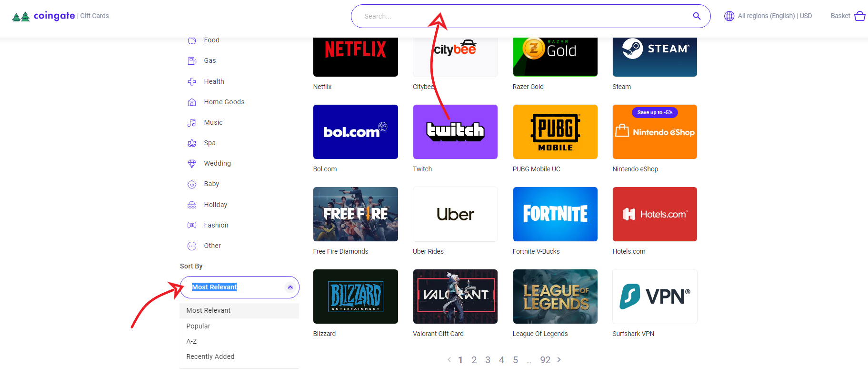Click the Food category icon
The width and height of the screenshot is (868, 376).
[x=192, y=40]
